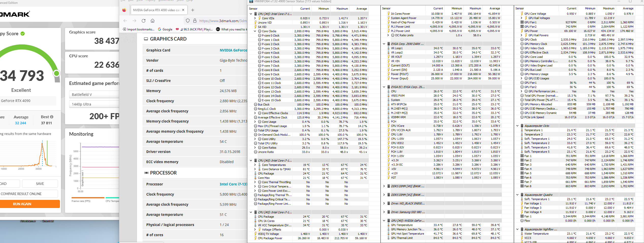Screen dimensions: 644x243
Task: Select the GPU Thermal Limit row
Action: 442,238
